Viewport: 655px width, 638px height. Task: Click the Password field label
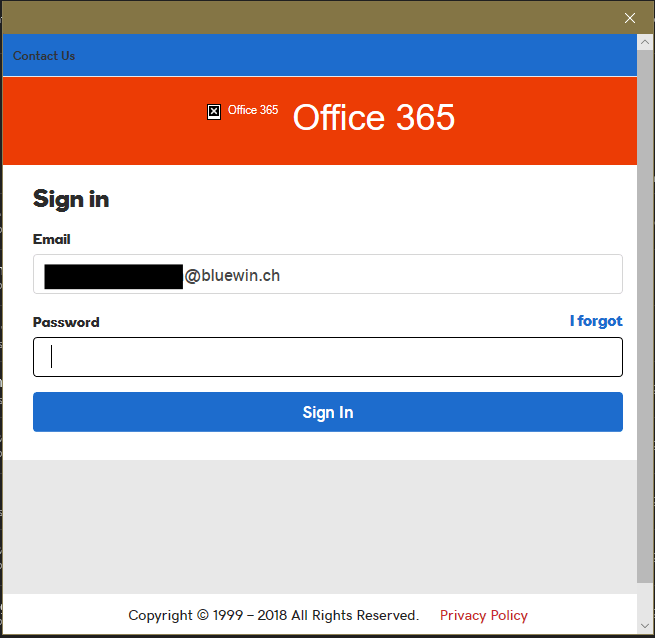66,322
